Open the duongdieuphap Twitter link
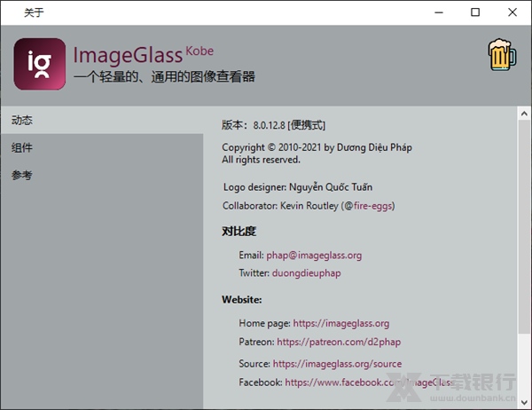 point(306,273)
